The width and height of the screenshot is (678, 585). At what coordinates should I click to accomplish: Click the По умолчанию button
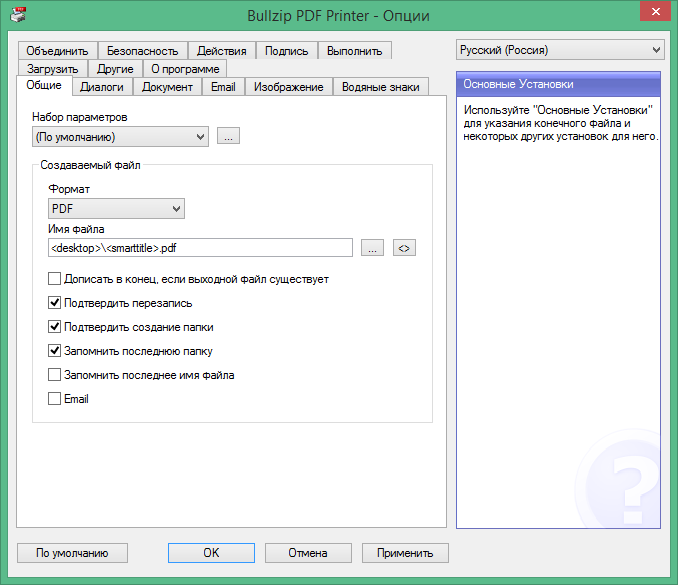[72, 553]
